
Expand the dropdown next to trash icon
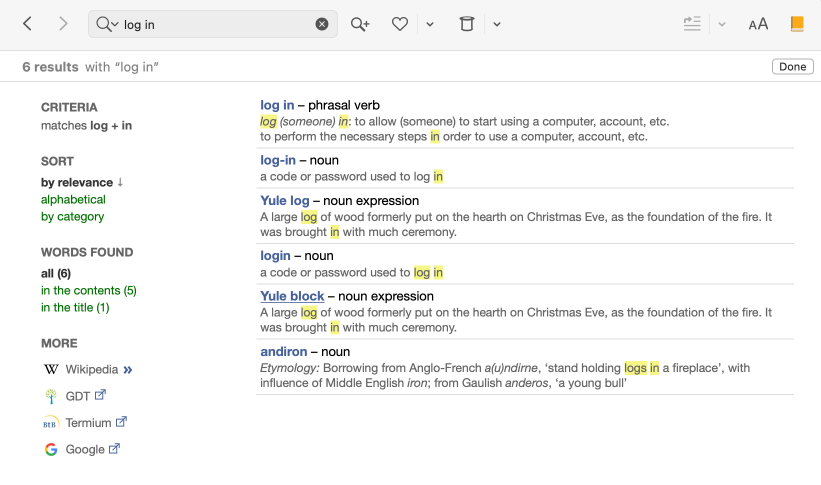point(497,24)
